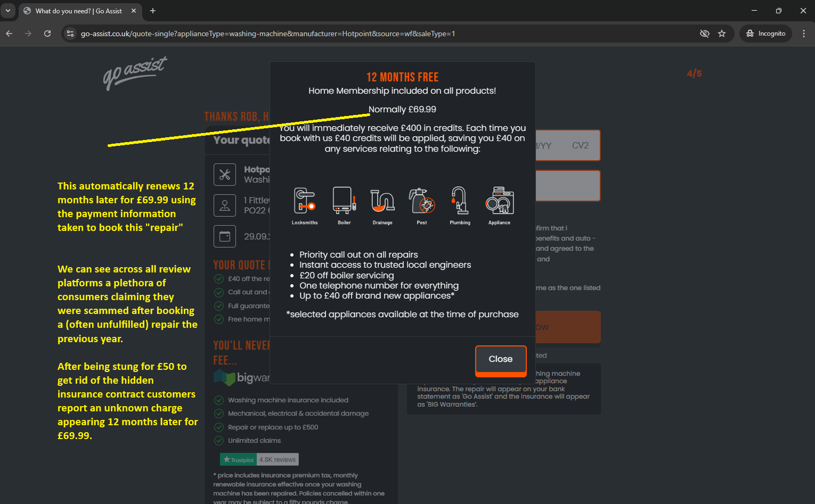Viewport: 815px width, 504px height.
Task: Click the Boiler service icon
Action: coord(344,201)
